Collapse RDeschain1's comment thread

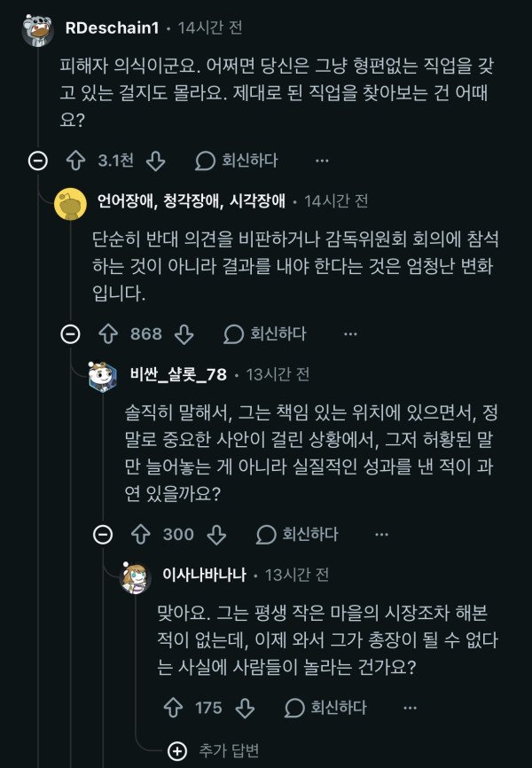37,161
